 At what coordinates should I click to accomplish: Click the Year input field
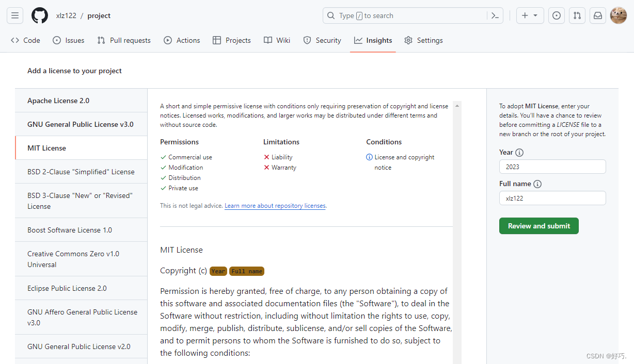[x=552, y=167]
